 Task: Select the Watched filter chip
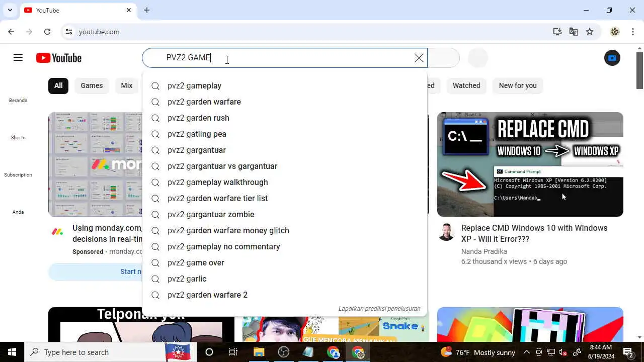466,85
